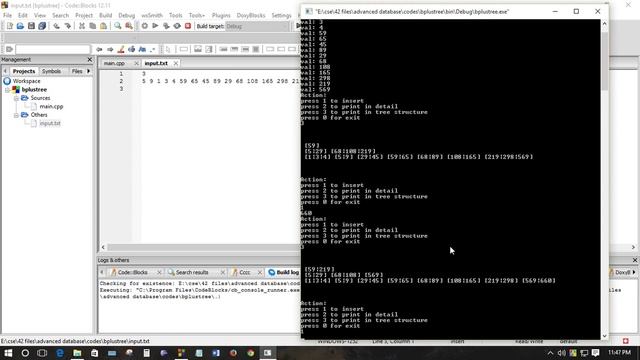Close the Logs & others panel

pyautogui.click(x=635, y=260)
